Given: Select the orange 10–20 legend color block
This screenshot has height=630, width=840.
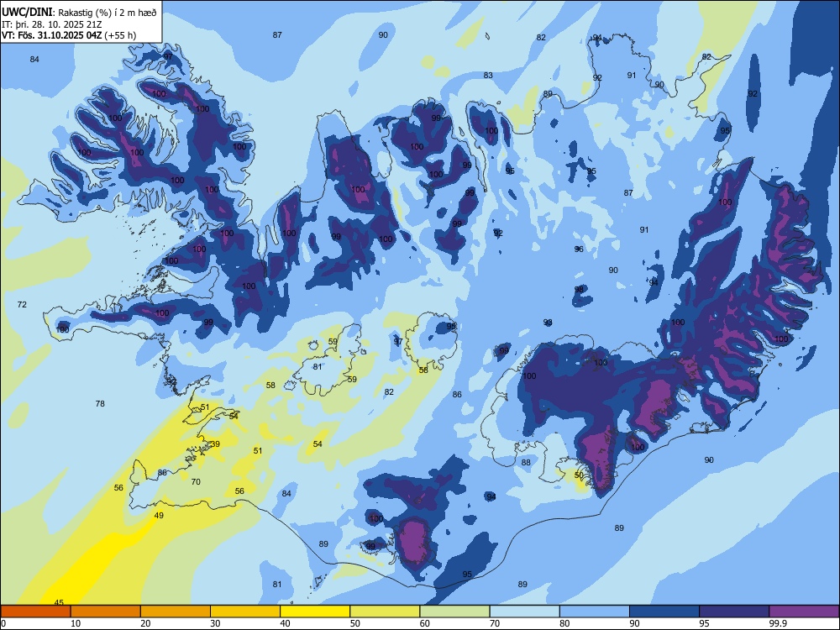Looking at the screenshot, I should tap(106, 612).
